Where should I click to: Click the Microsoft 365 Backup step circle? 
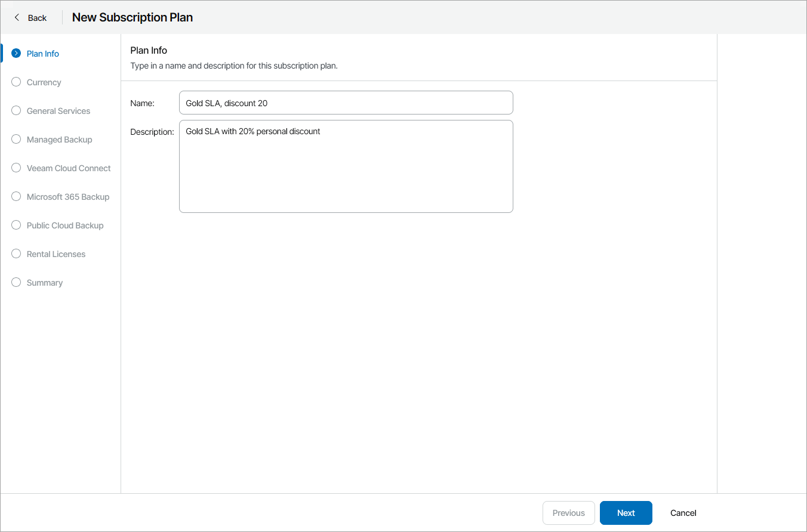pos(16,196)
